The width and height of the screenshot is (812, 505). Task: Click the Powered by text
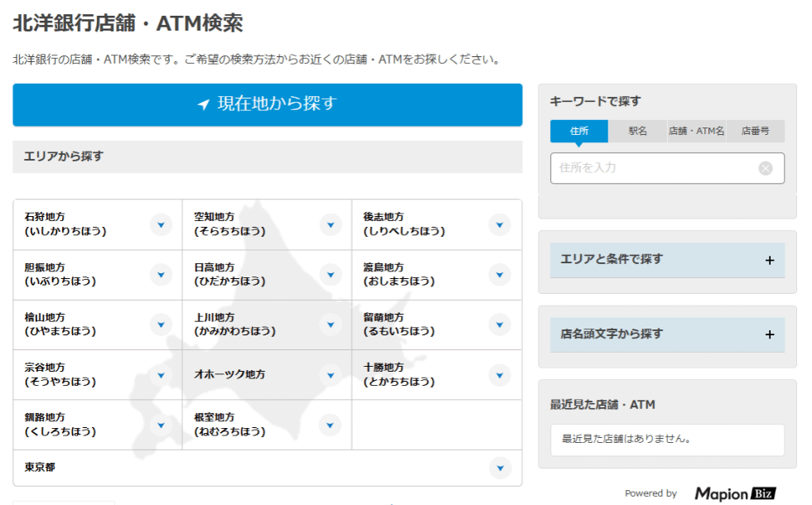(651, 493)
